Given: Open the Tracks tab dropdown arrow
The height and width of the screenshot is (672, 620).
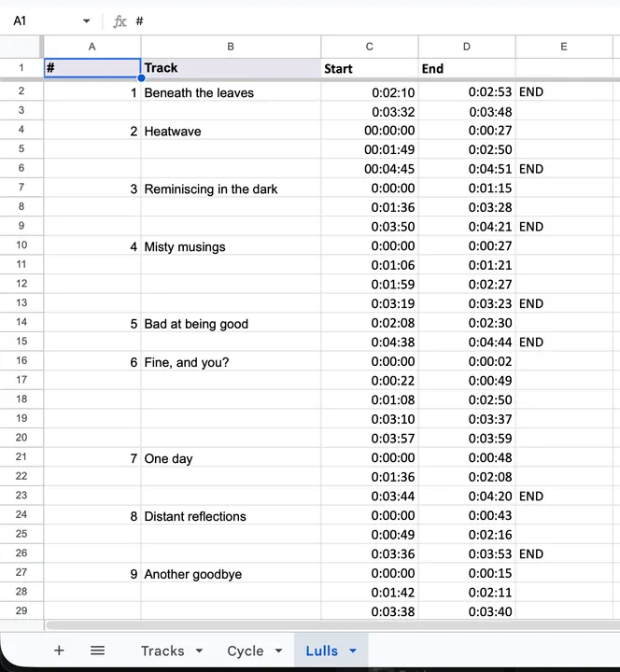Looking at the screenshot, I should (x=199, y=651).
